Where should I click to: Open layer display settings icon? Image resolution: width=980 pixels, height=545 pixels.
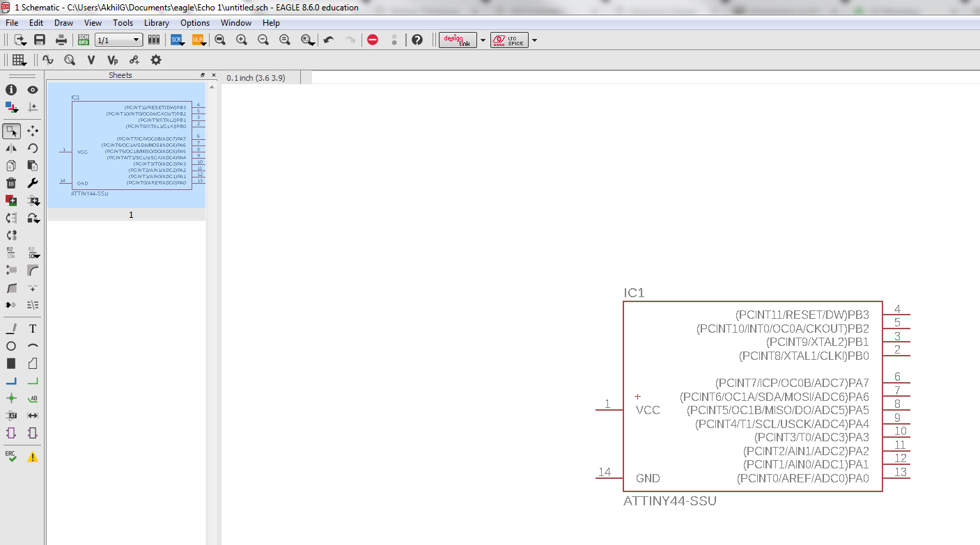tap(11, 107)
